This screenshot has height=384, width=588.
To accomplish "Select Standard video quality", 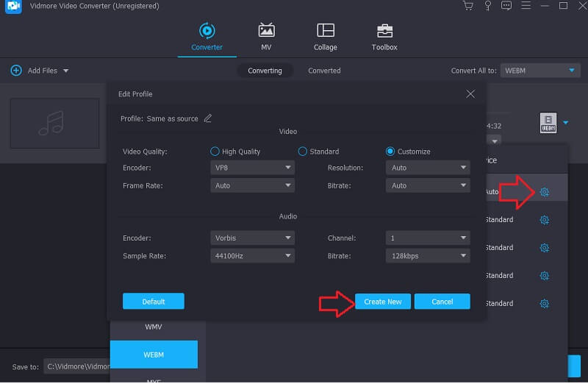I will point(302,152).
